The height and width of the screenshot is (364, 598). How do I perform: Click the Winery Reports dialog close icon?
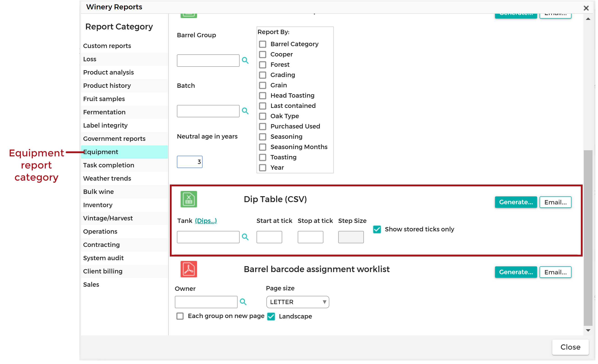pos(587,8)
